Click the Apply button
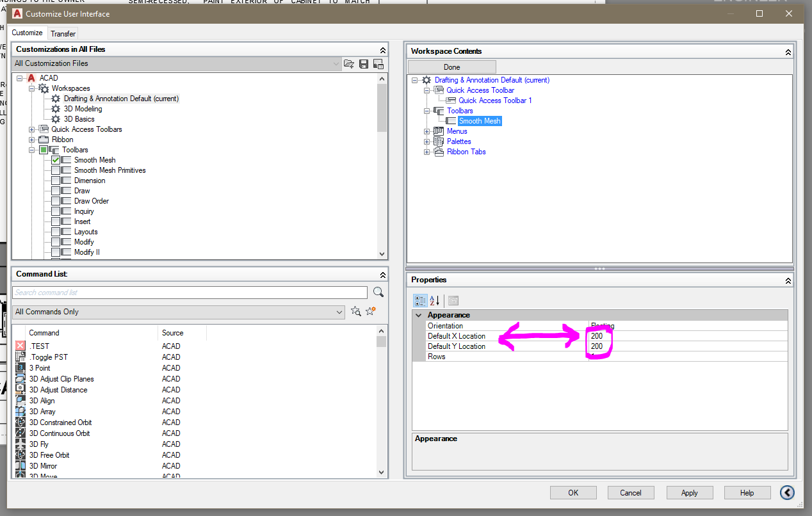Screen dimensions: 812x516 click(x=689, y=492)
